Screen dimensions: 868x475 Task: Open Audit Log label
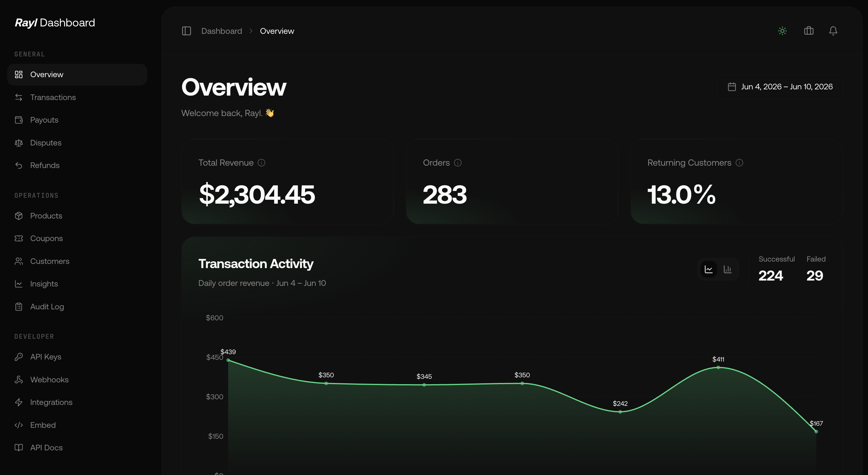click(x=47, y=307)
